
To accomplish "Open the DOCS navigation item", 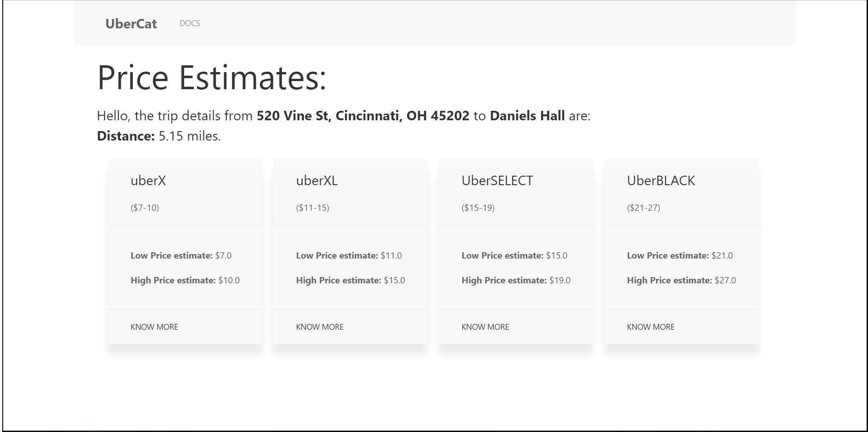I will (190, 23).
